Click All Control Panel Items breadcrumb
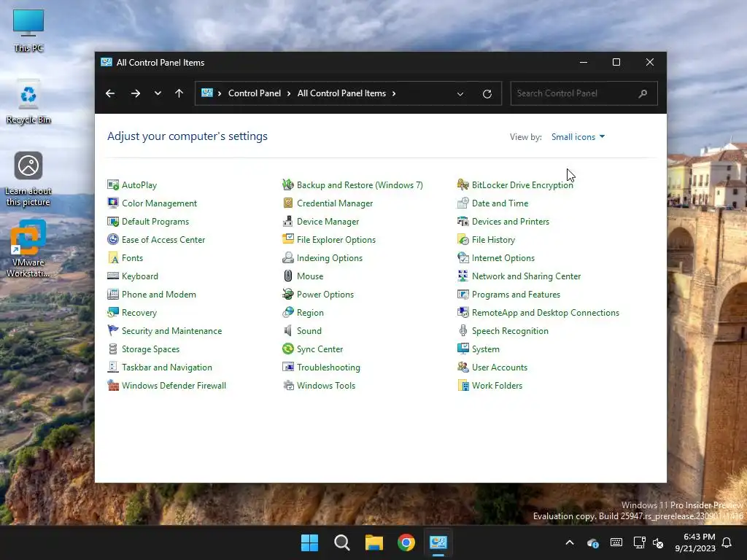 point(341,93)
